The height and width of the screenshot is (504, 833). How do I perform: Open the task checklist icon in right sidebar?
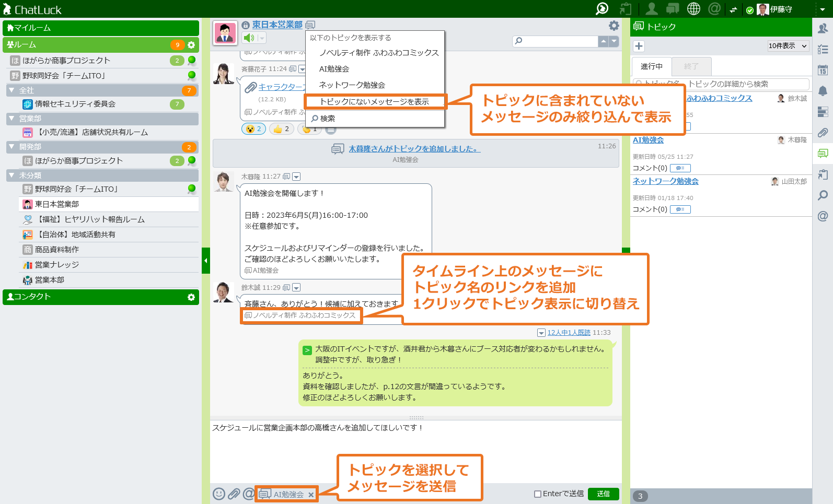click(x=823, y=49)
